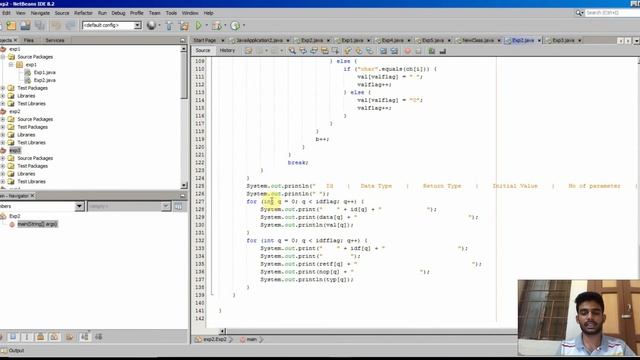Toggle Show Static Members filter in Navigator
Screen dimensions: 640x360
[x=27, y=337]
